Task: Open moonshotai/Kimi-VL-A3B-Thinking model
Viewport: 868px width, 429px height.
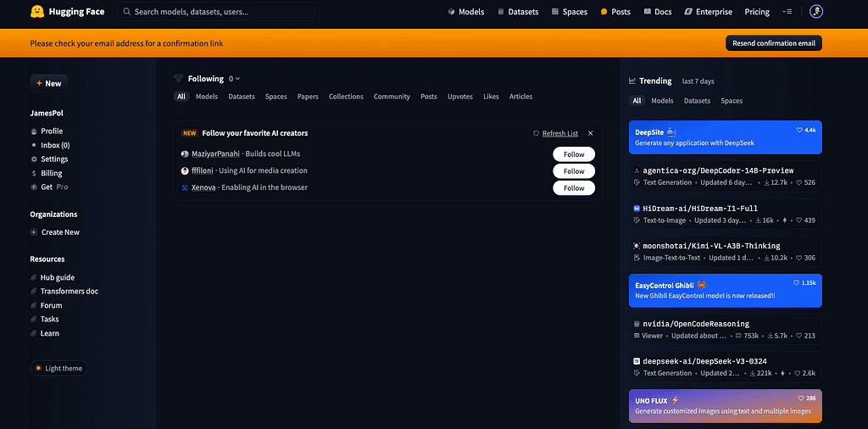Action: [x=726, y=252]
